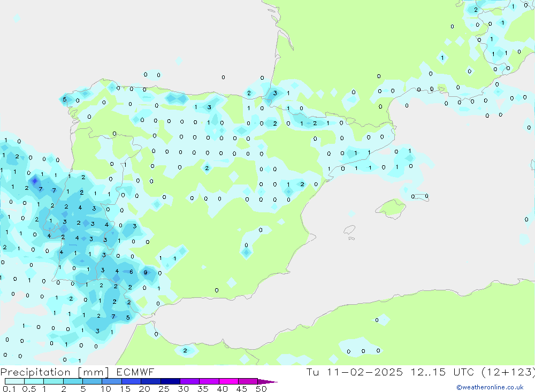Click the "6" precipitation value on the map
The width and height of the screenshot is (535, 392).
(x=132, y=272)
